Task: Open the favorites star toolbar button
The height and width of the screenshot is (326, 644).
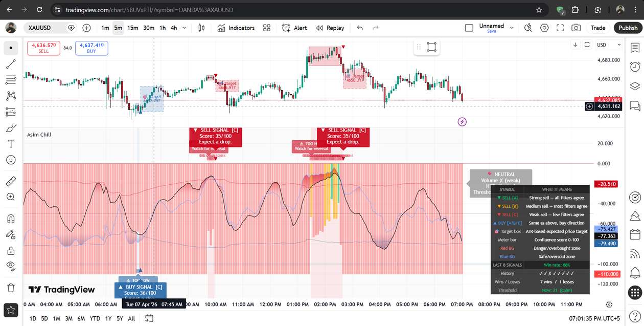Action: pyautogui.click(x=11, y=310)
